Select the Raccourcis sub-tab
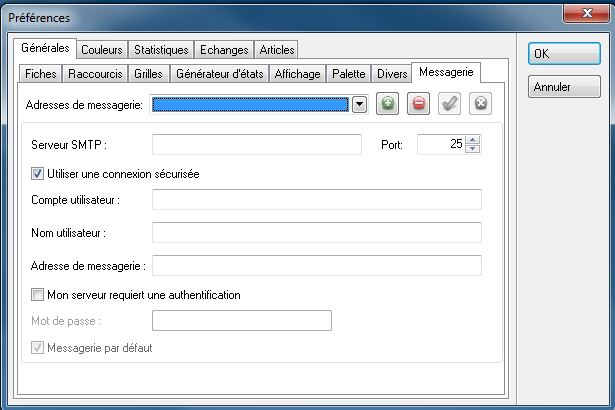Screen dimensions: 615x410 [94, 74]
